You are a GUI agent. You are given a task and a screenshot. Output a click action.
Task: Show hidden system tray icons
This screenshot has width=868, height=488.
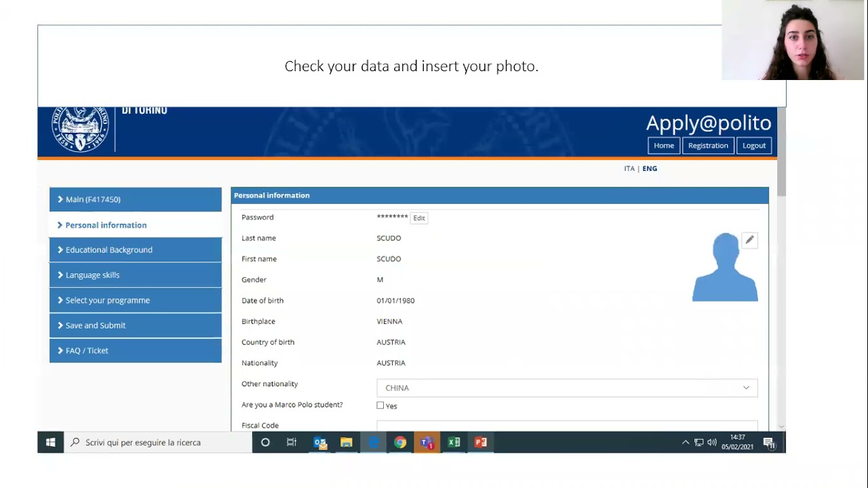coord(686,443)
